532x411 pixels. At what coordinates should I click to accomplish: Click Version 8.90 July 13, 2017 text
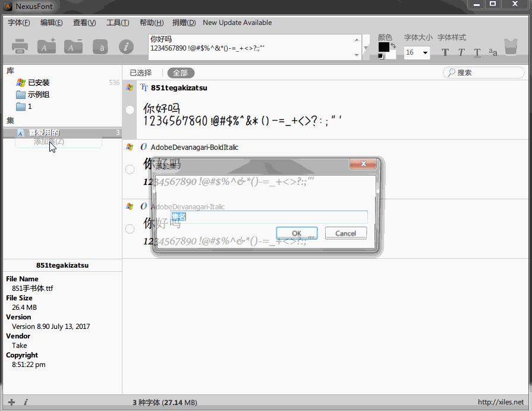tap(51, 326)
